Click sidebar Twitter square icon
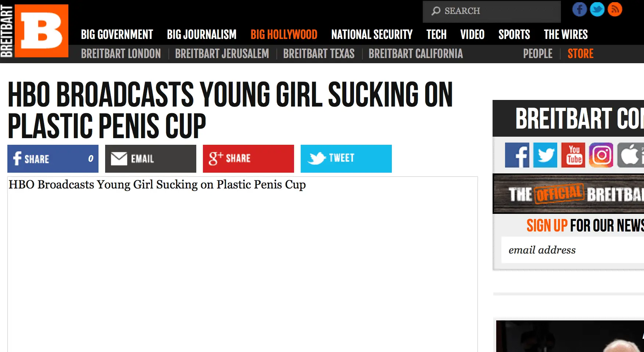 click(545, 155)
